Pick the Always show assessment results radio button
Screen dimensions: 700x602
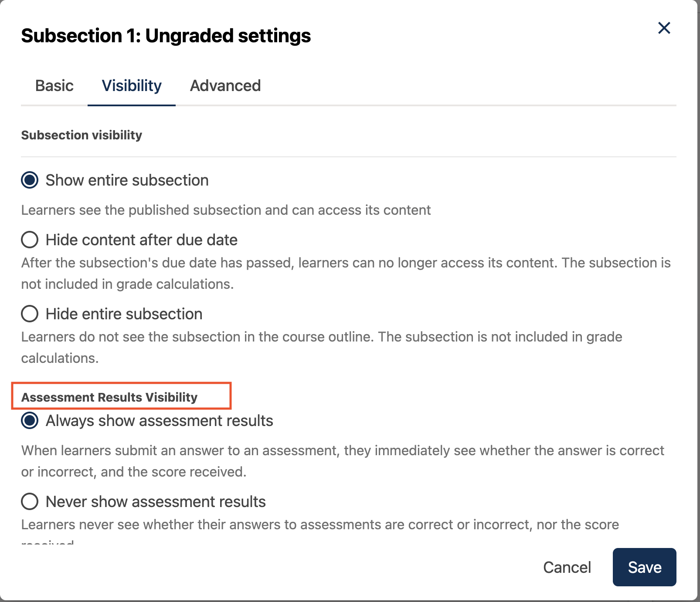click(x=30, y=420)
